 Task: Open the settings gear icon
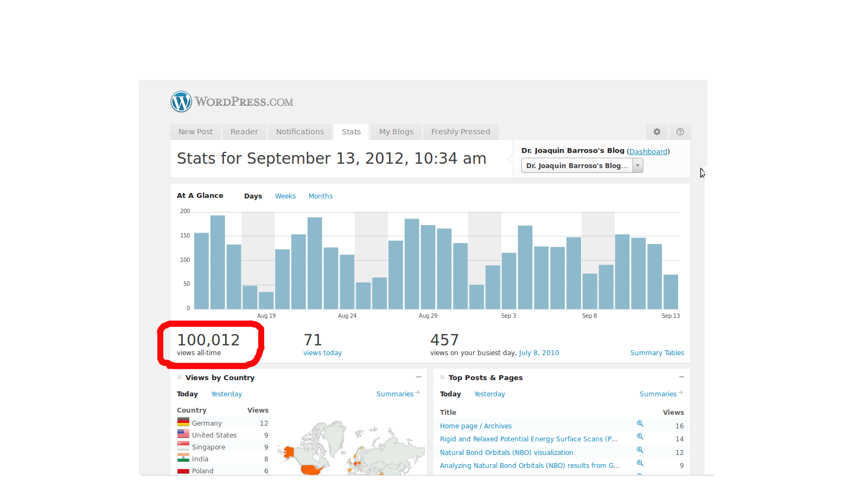pyautogui.click(x=657, y=132)
